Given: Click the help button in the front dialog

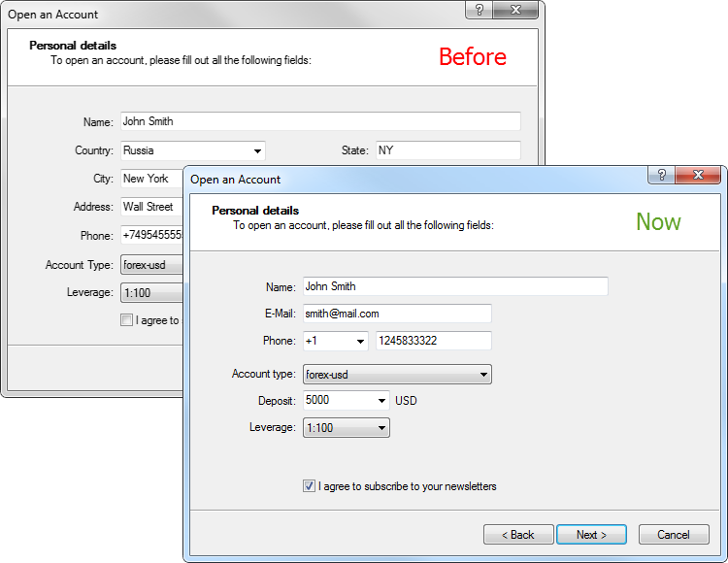Looking at the screenshot, I should (x=662, y=176).
